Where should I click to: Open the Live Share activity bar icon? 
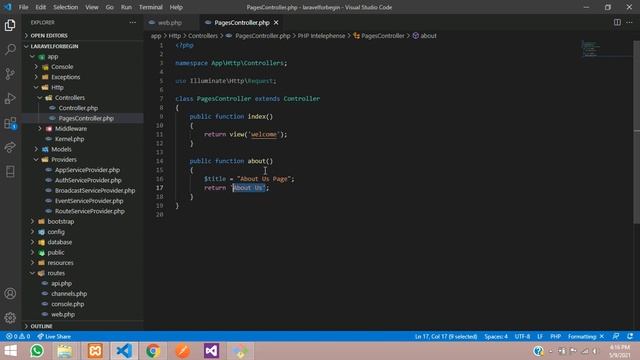10,147
